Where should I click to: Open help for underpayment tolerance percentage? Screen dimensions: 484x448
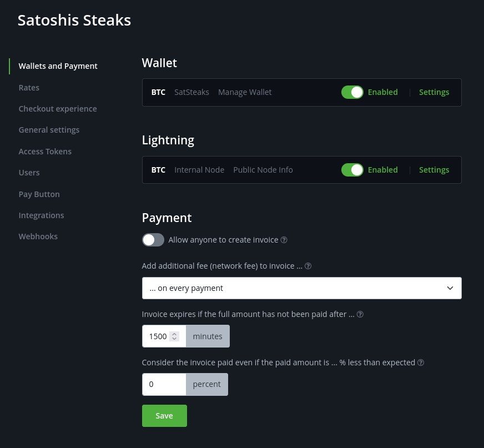click(x=420, y=363)
